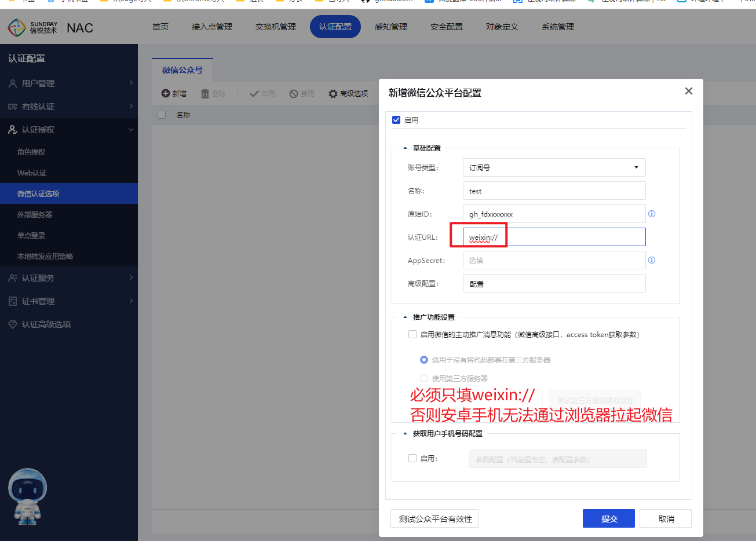Image resolution: width=756 pixels, height=541 pixels.
Task: Expand 有线认证 in the sidebar
Action: pos(69,107)
